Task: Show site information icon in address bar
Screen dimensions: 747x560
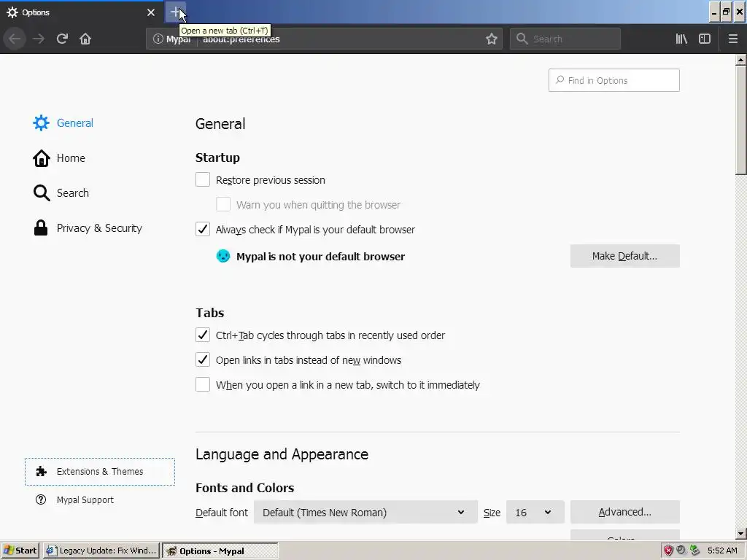Action: click(158, 39)
